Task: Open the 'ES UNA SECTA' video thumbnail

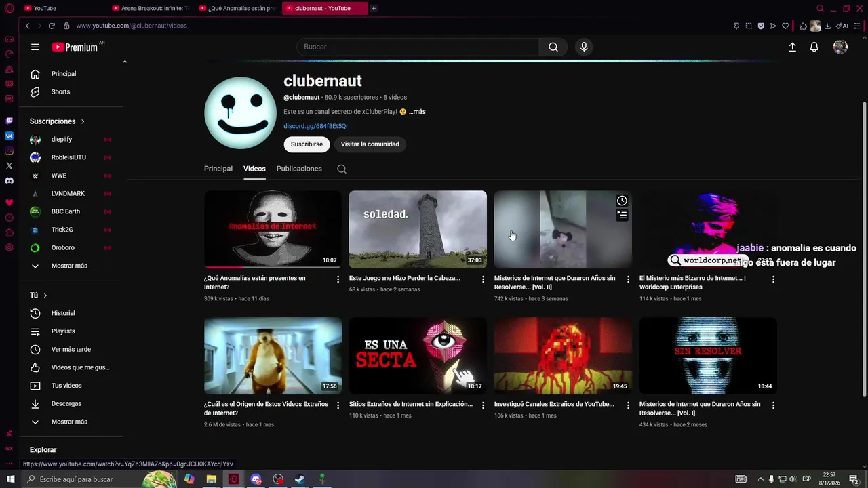Action: point(418,356)
